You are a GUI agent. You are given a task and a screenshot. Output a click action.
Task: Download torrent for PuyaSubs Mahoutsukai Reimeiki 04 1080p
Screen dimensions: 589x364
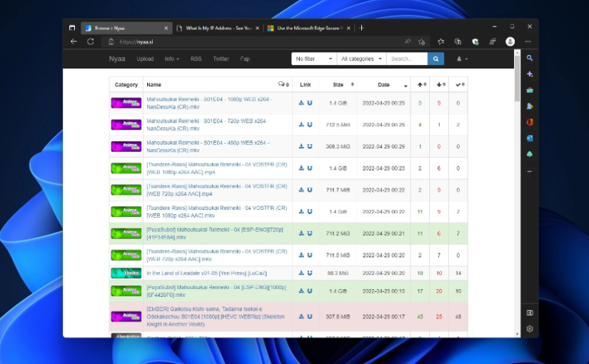point(301,290)
